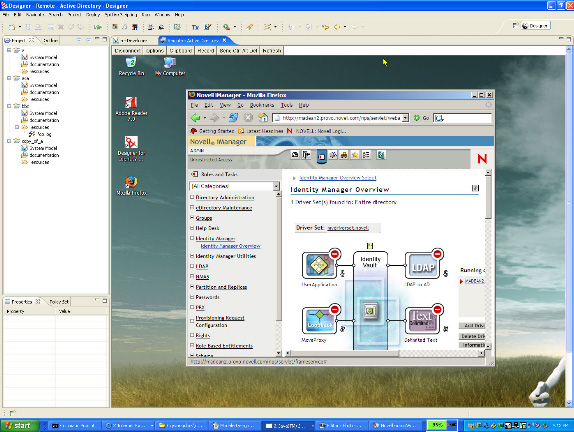The height and width of the screenshot is (432, 574).
Task: Expand Directory Administration role
Action: pyautogui.click(x=192, y=197)
